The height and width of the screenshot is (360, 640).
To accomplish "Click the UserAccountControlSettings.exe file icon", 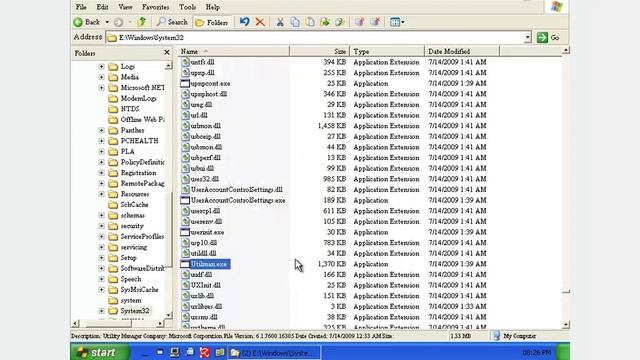I will 185,200.
